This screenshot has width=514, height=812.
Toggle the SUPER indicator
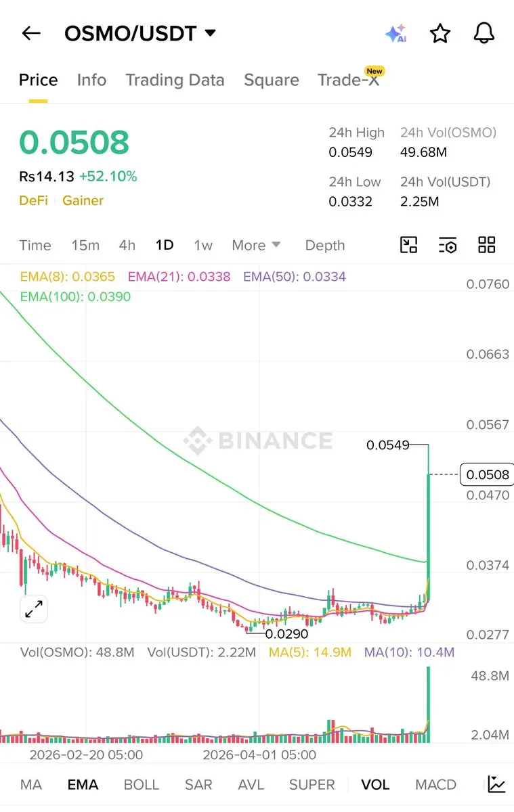pyautogui.click(x=312, y=784)
